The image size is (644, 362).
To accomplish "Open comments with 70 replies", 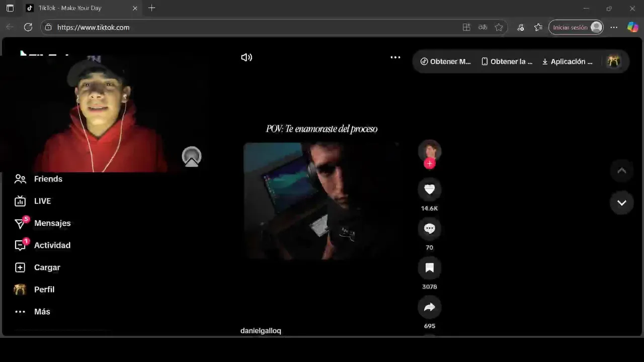I will [x=430, y=229].
